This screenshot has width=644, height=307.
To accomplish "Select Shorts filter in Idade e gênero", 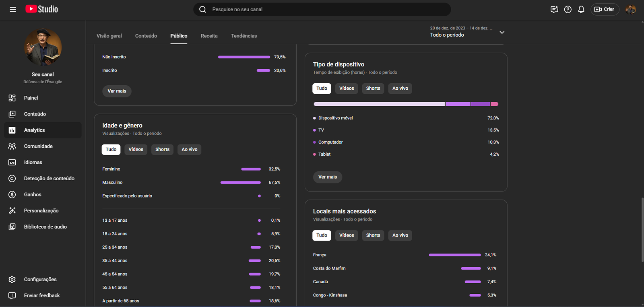I will (162, 149).
